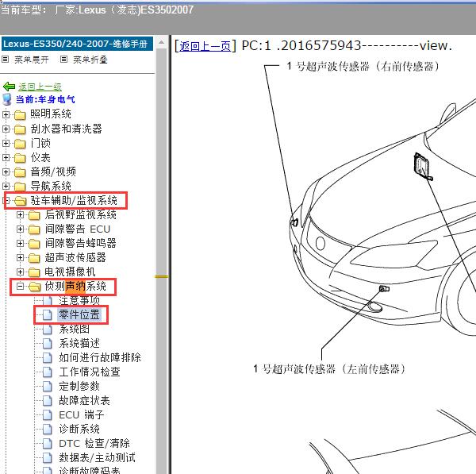Click the 当前:车身电气 label
Viewport: 476px width, 474px height.
[x=45, y=99]
